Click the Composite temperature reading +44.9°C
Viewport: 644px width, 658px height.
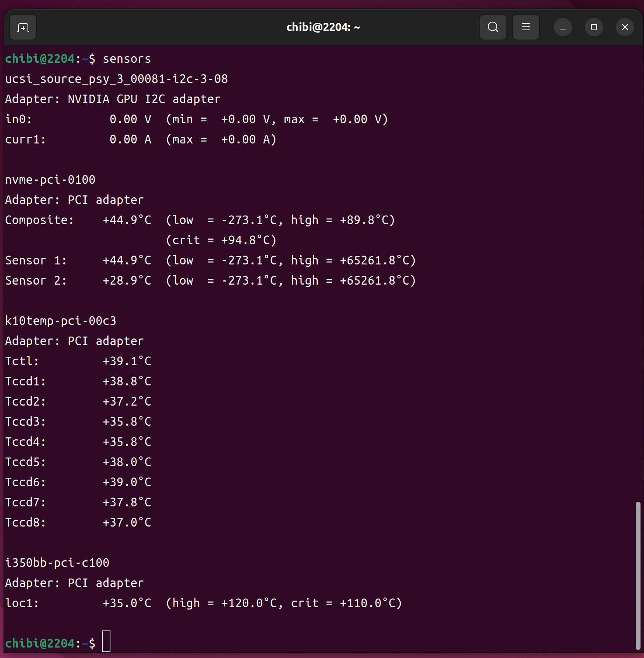(x=127, y=220)
